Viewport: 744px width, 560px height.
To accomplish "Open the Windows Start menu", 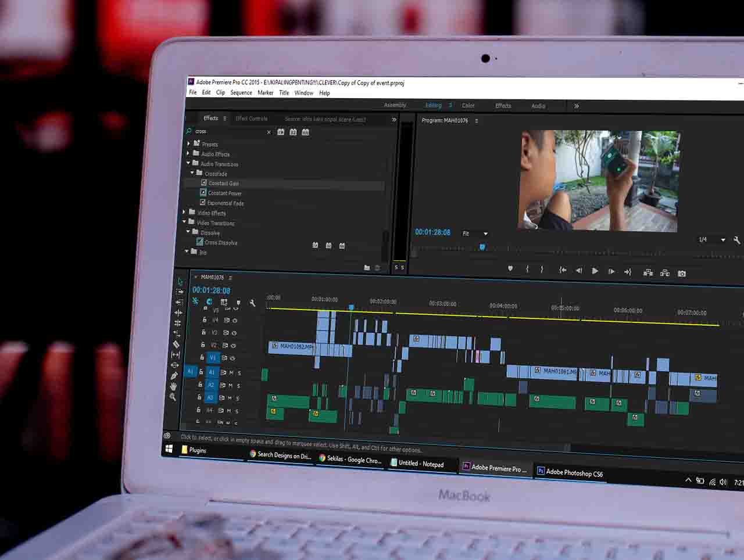I will [x=169, y=449].
